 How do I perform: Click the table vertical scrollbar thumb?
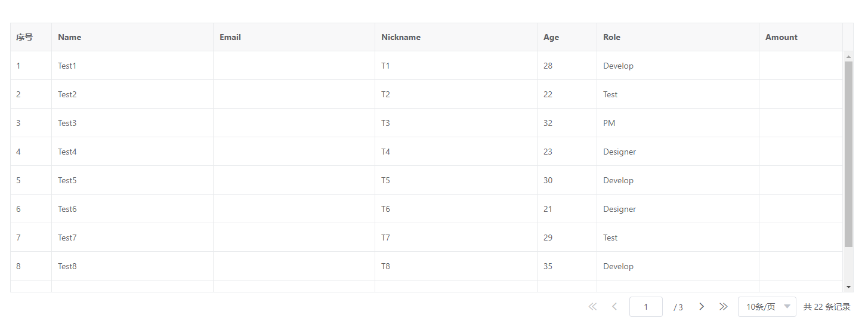(848, 154)
